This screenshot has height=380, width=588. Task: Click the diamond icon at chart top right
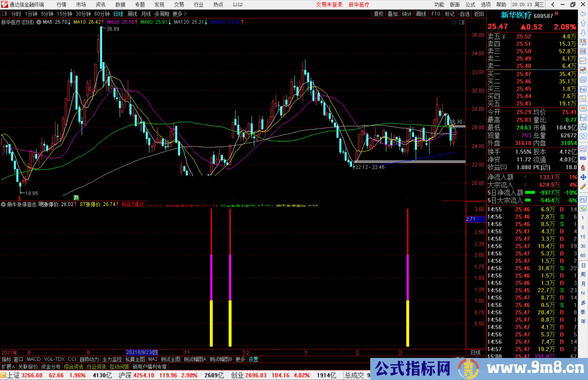(x=454, y=22)
